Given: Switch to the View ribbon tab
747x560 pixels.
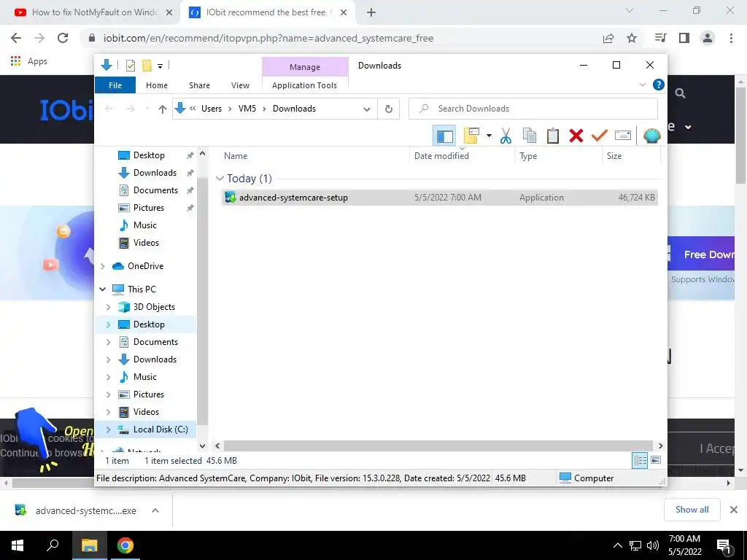Looking at the screenshot, I should (240, 85).
